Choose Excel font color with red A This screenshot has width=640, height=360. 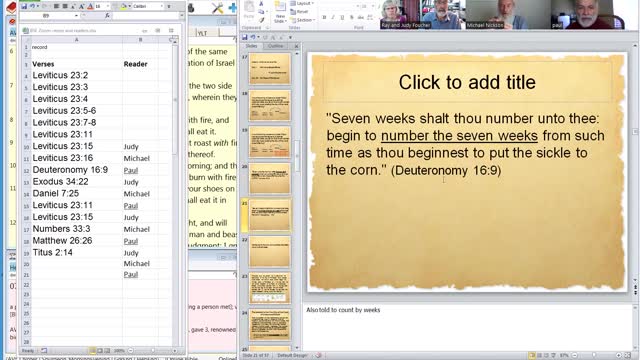[x=90, y=6]
